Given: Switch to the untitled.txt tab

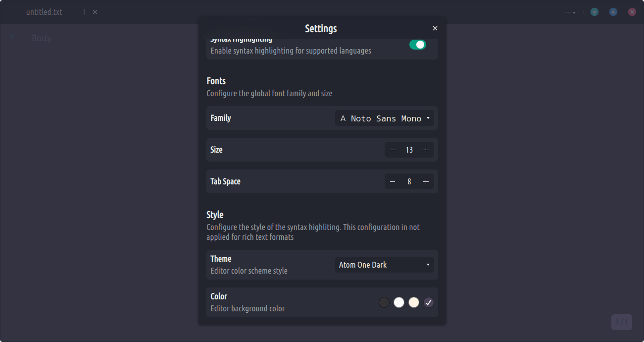Looking at the screenshot, I should pyautogui.click(x=44, y=12).
